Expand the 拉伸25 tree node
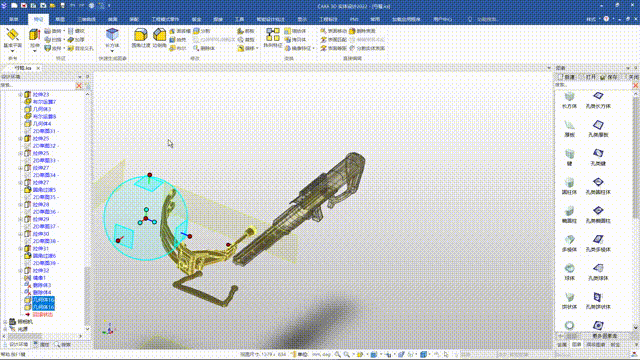The image size is (640, 360). point(20,139)
